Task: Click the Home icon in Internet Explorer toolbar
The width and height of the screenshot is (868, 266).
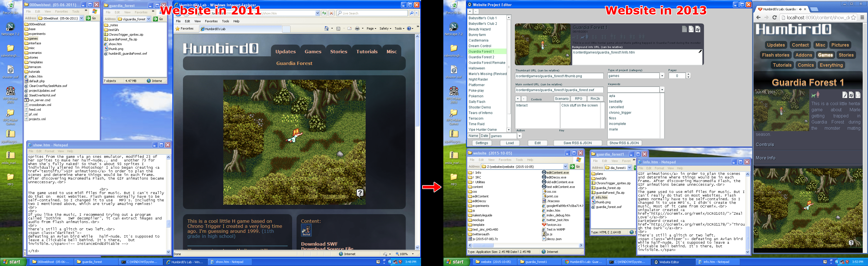Action: coord(326,29)
